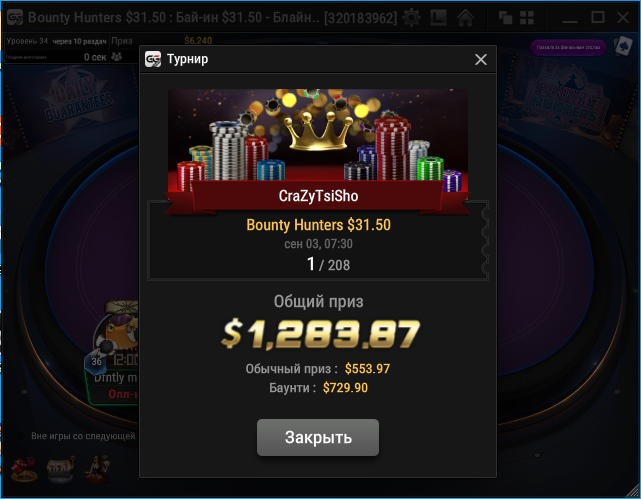Viewport: 641px width, 499px height.
Task: Click the level 36 hexagon badge
Action: point(96,362)
